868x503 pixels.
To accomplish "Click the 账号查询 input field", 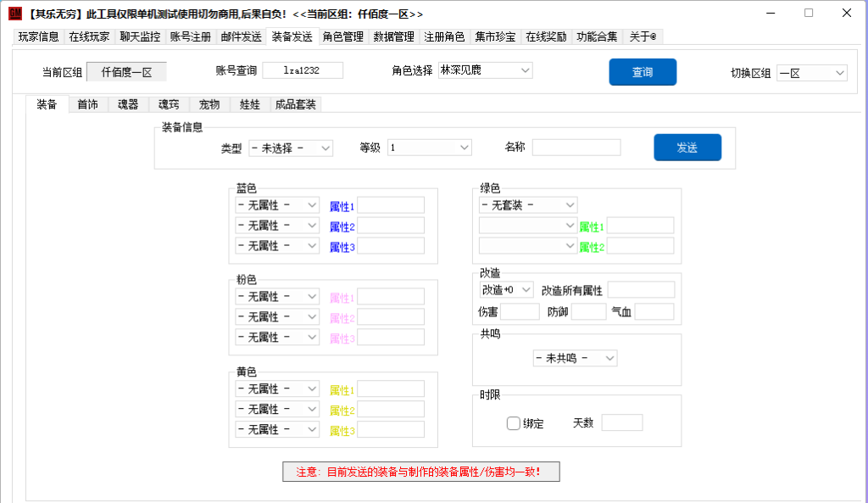I will pos(303,70).
